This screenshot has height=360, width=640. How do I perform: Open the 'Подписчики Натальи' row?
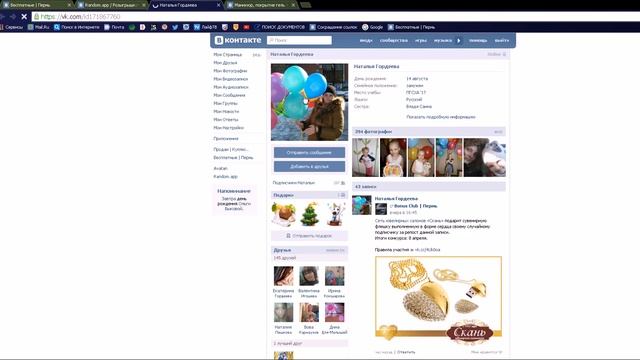click(x=309, y=183)
